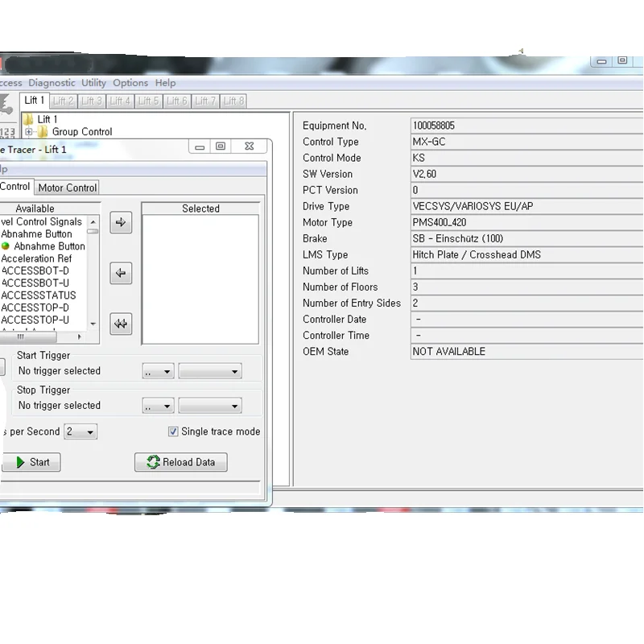This screenshot has height=644, width=644.
Task: Switch to the Lift 4 tab
Action: click(x=120, y=101)
